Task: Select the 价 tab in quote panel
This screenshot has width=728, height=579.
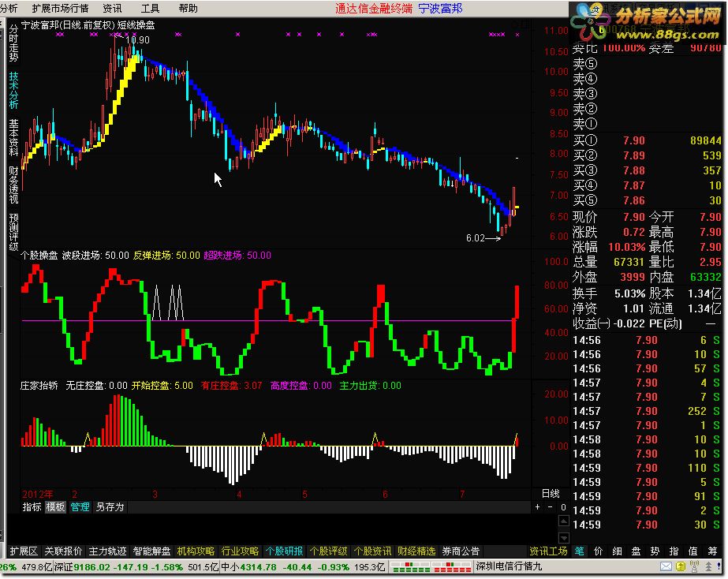Action: pyautogui.click(x=599, y=551)
